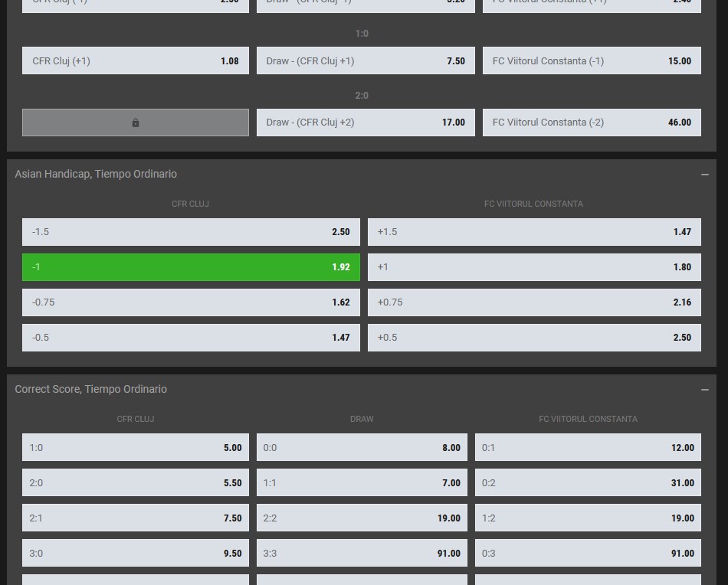Select FC Viitorul Constanta +1.5 at 1.47
This screenshot has height=585, width=728.
point(534,231)
